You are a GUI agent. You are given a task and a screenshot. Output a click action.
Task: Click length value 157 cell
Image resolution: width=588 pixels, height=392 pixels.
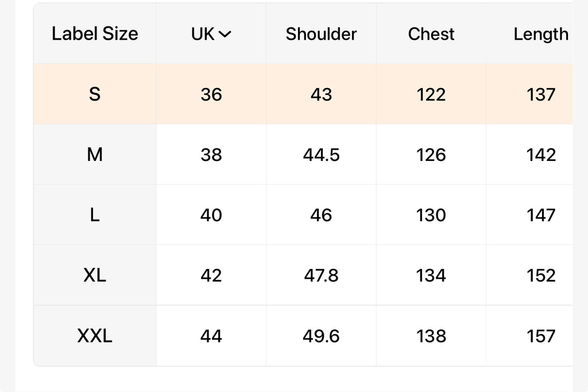pyautogui.click(x=540, y=336)
